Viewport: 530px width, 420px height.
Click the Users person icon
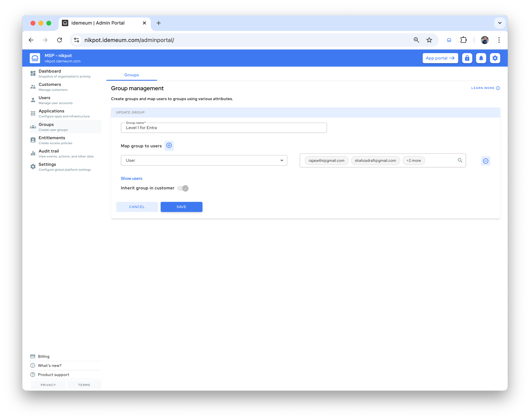pos(33,100)
